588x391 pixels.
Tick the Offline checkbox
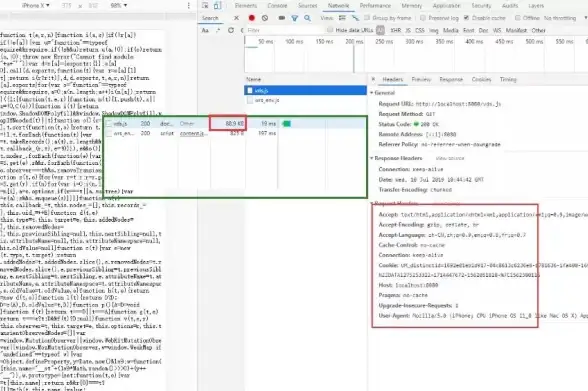[x=518, y=18]
